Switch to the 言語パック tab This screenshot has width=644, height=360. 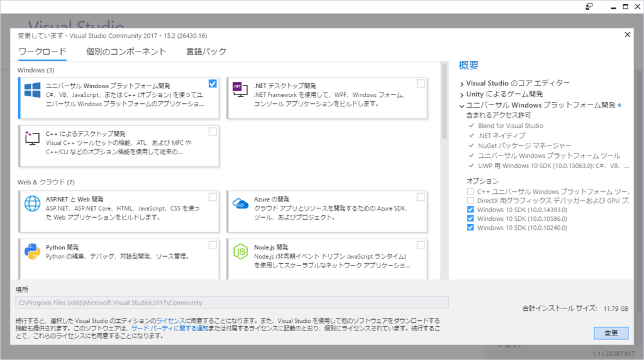(206, 52)
